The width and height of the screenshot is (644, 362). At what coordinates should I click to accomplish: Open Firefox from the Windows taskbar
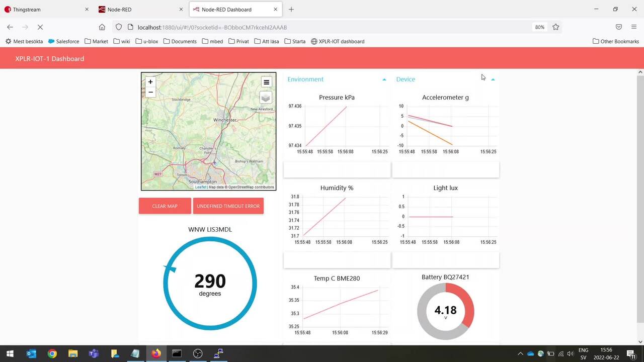click(156, 353)
